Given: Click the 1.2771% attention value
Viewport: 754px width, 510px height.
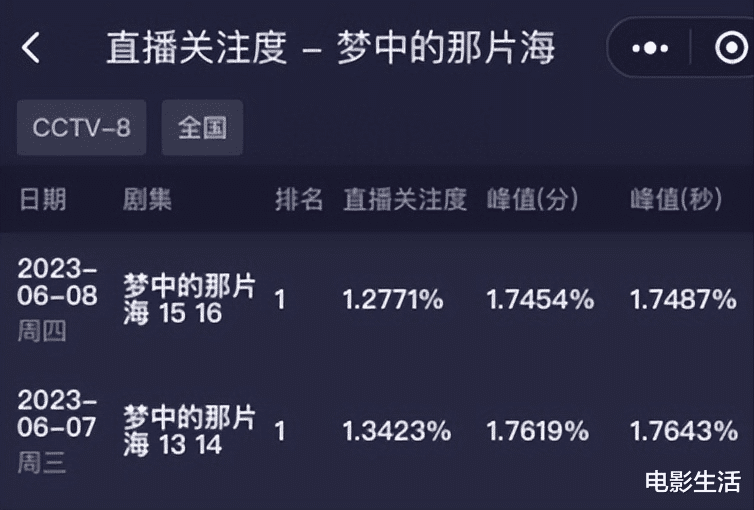Looking at the screenshot, I should [393, 299].
